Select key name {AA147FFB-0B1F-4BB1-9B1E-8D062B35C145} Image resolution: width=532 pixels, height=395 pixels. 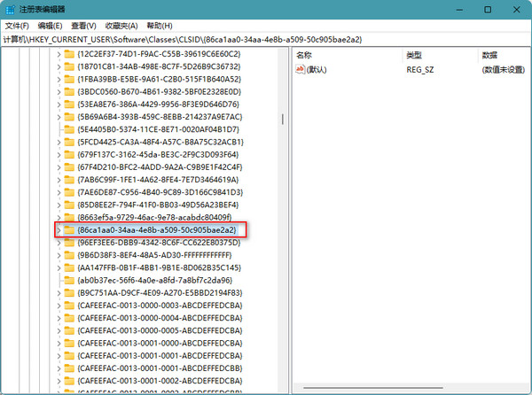coord(159,268)
